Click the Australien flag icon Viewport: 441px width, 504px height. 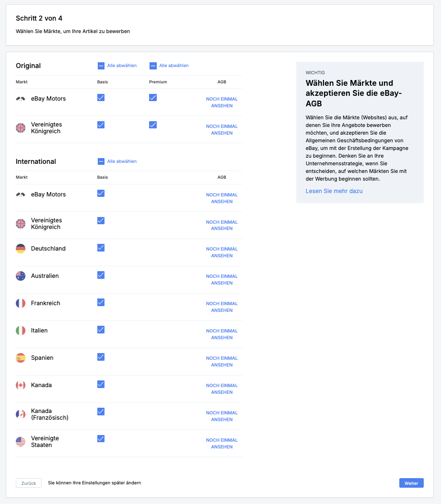21,276
